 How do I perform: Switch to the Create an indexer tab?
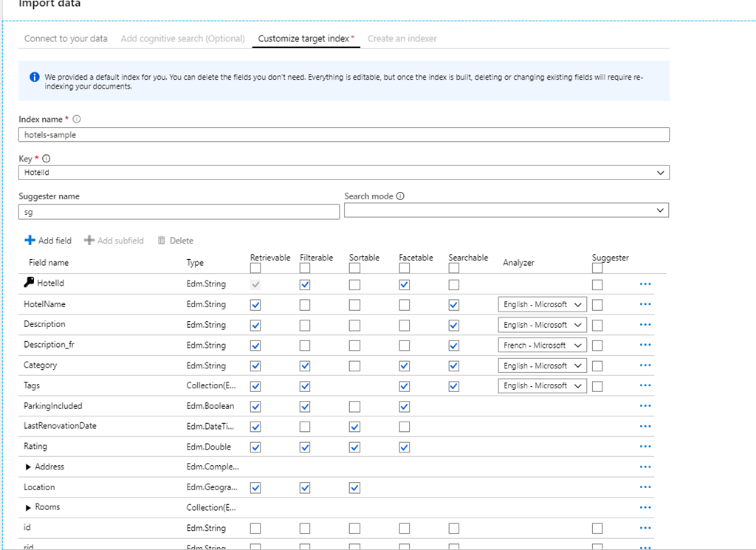(402, 38)
